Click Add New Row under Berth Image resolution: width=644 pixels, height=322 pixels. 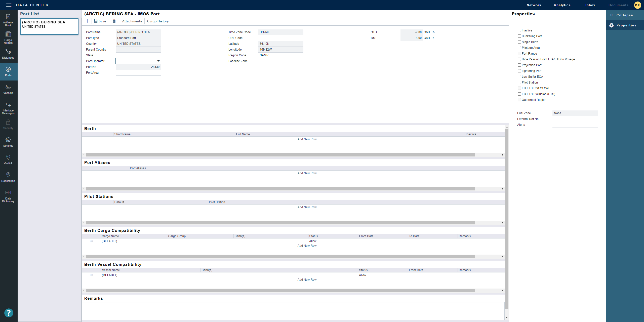pos(307,139)
